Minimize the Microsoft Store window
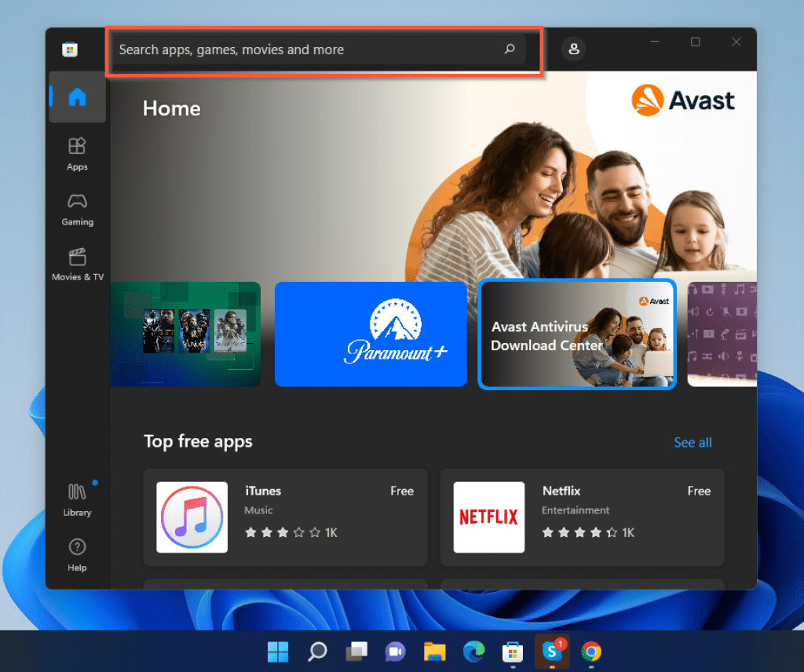 pyautogui.click(x=654, y=42)
